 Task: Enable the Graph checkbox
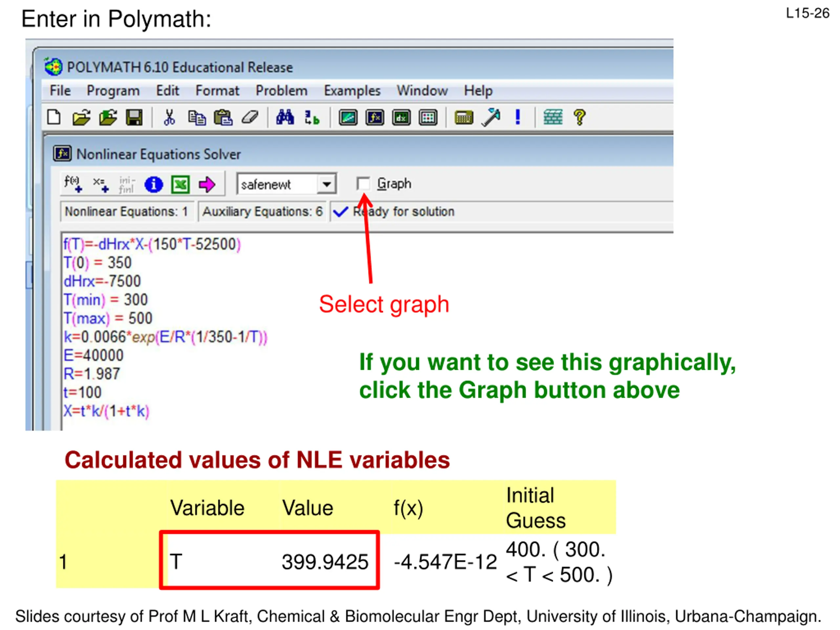pyautogui.click(x=363, y=184)
